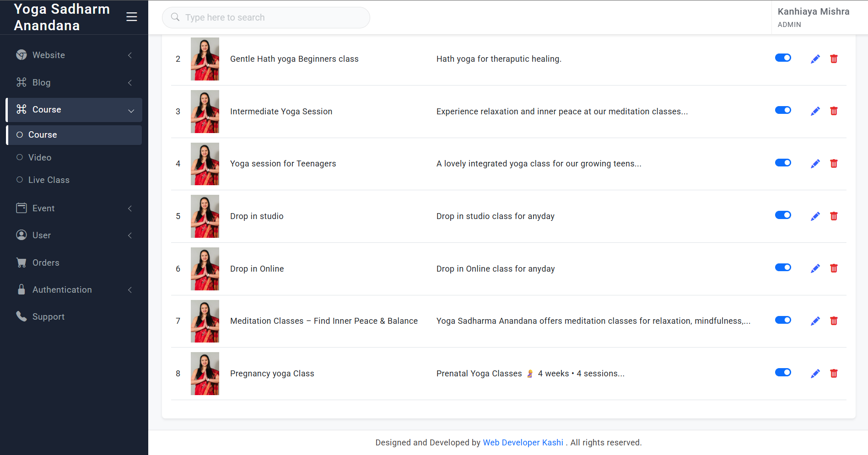Disable the Drop in studio course switch

click(x=783, y=215)
